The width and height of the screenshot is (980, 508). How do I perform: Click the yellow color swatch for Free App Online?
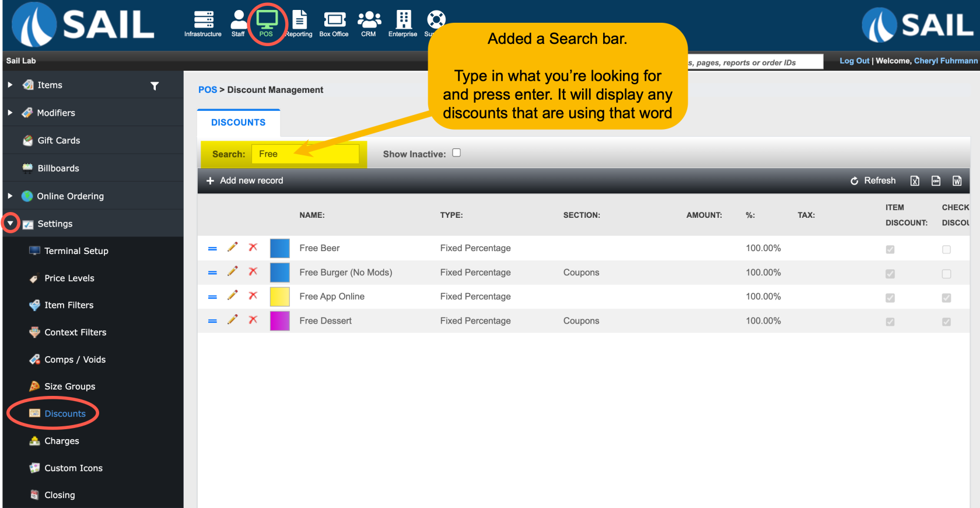click(279, 297)
